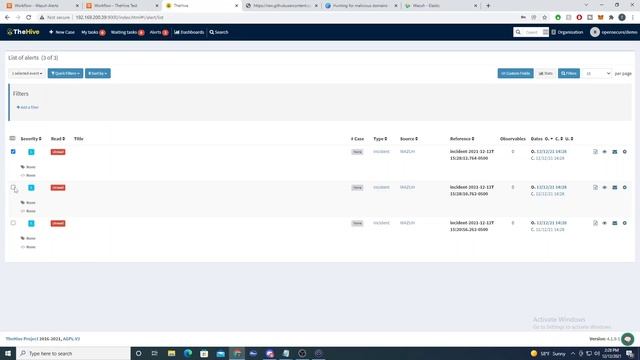Click gear icon for alert ending 15:20:56.263
The width and height of the screenshot is (640, 360).
[x=624, y=223]
